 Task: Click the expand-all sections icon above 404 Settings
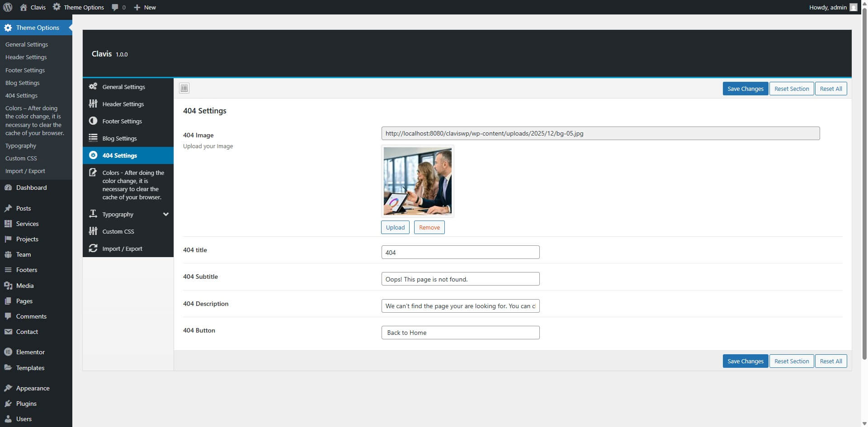(184, 88)
